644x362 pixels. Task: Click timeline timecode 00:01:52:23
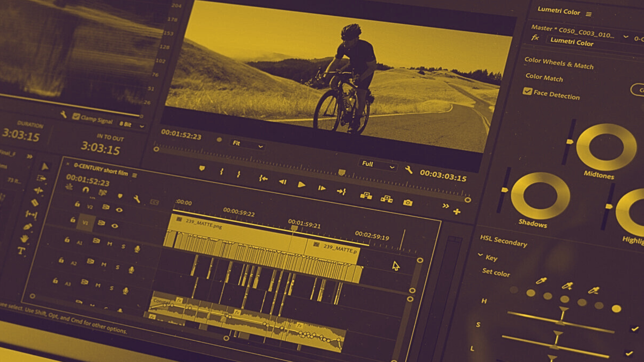[88, 180]
